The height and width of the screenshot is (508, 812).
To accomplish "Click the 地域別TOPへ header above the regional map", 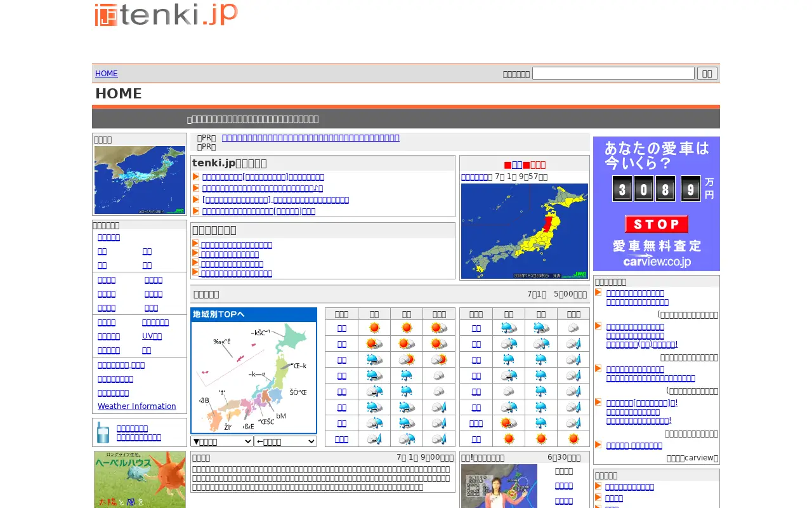I will click(254, 314).
